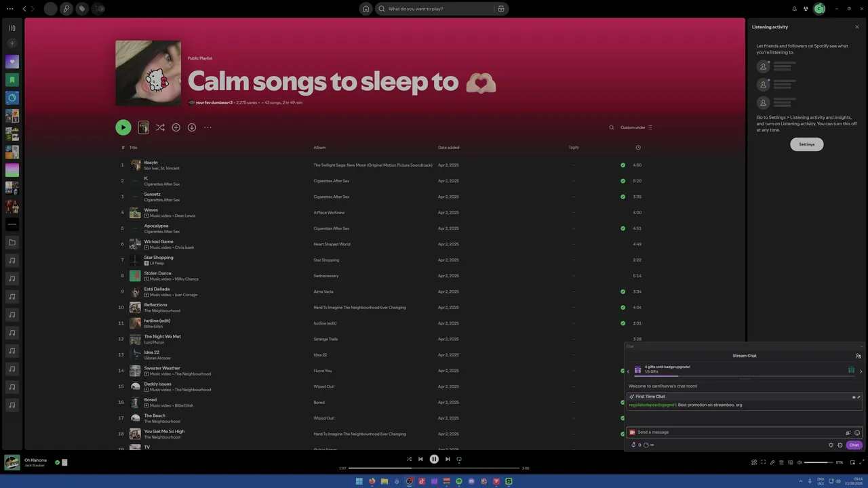Skip to the previous track

[420, 459]
